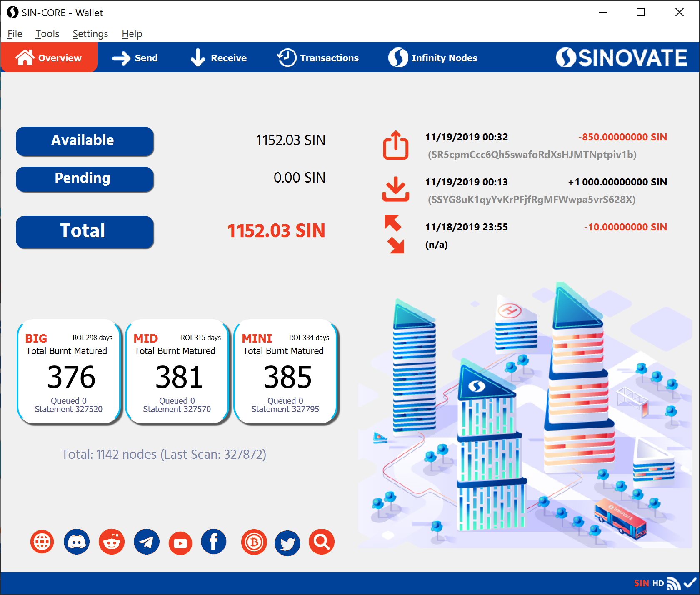
Task: Click the 11/19/2019 00:13 transaction date
Action: click(x=467, y=182)
